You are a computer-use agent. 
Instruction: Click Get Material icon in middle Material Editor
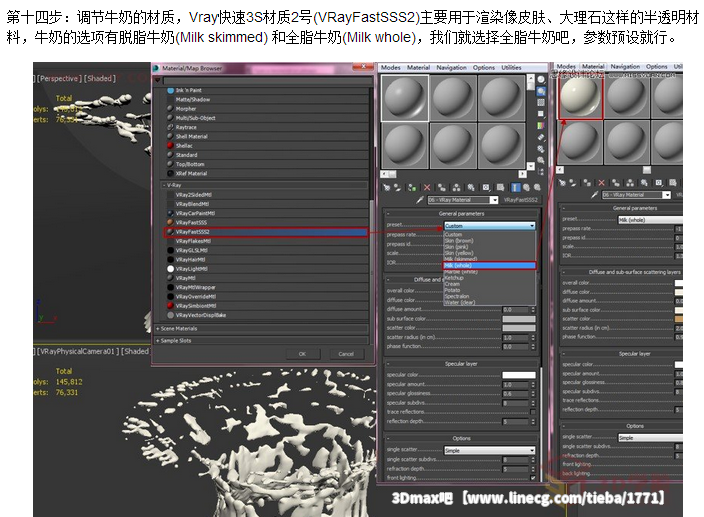click(x=386, y=188)
